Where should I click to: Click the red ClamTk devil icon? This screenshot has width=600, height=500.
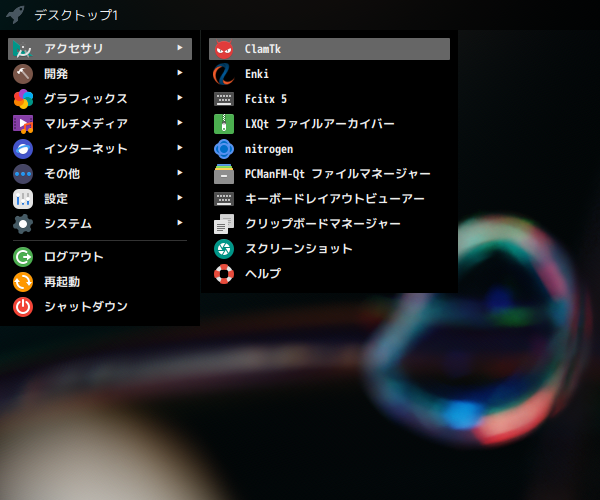(x=224, y=49)
